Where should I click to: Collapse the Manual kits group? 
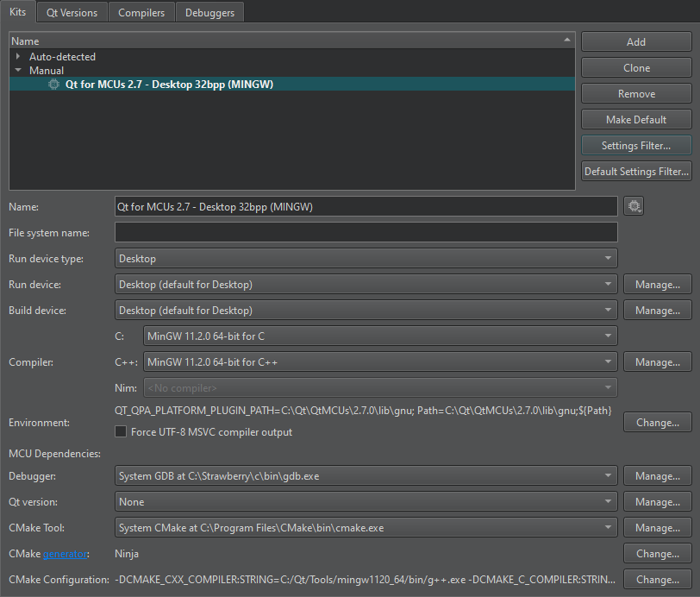pos(18,71)
